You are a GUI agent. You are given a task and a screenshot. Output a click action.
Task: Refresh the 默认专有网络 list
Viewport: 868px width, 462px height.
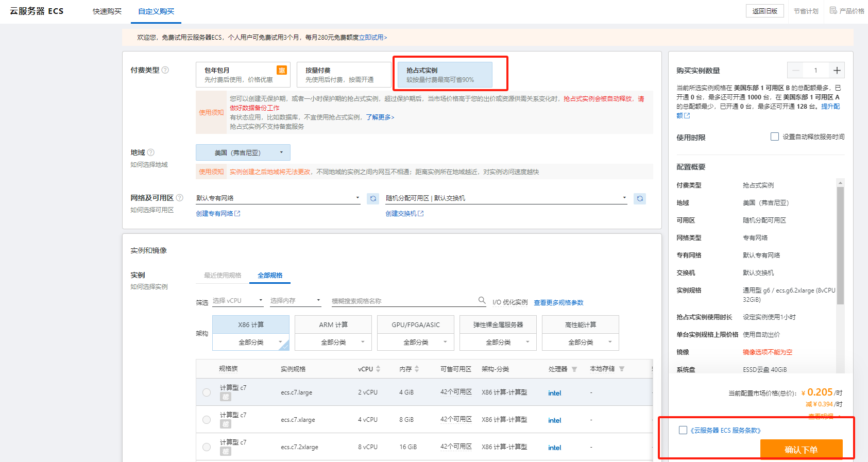coord(373,198)
